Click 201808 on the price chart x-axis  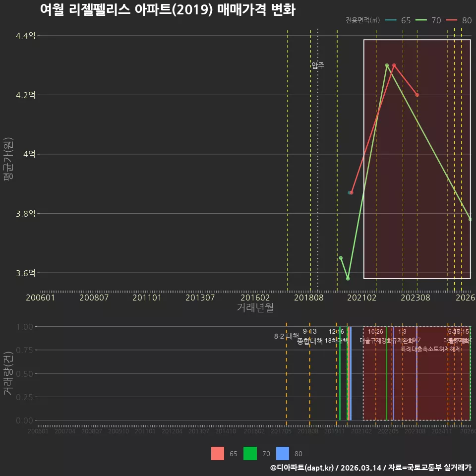coord(309,297)
